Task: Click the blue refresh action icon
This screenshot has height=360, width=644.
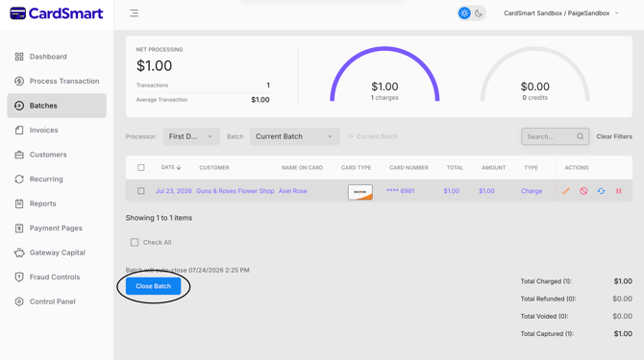Action: tap(602, 191)
